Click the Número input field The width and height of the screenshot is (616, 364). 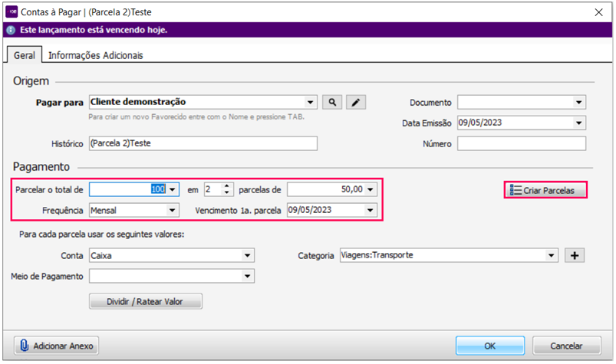tap(522, 143)
